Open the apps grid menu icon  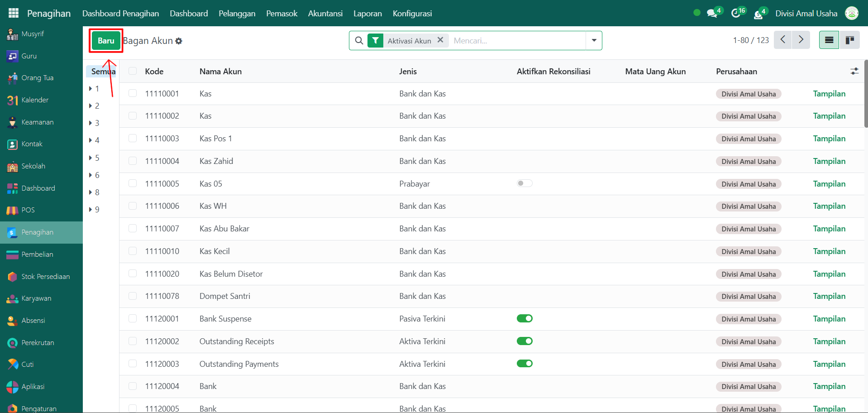[x=14, y=13]
